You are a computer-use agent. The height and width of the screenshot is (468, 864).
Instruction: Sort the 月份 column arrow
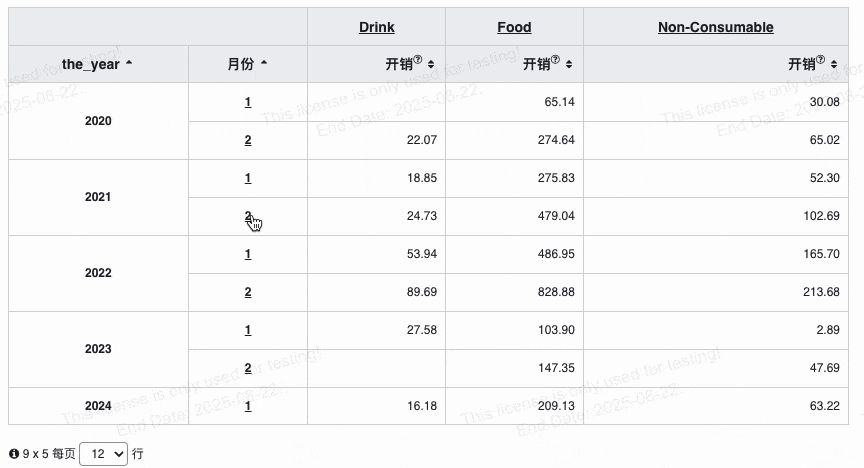pyautogui.click(x=264, y=63)
